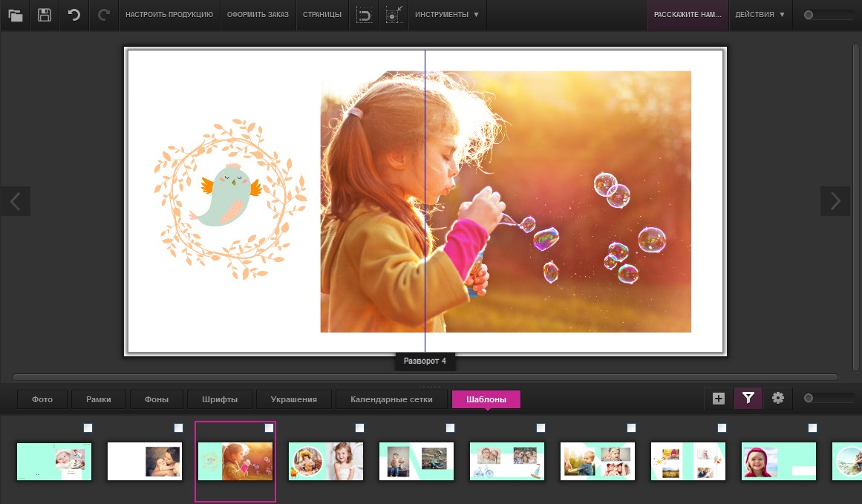Click the dashed-frame return arrow toolbar icon
862x504 pixels.
(x=364, y=15)
